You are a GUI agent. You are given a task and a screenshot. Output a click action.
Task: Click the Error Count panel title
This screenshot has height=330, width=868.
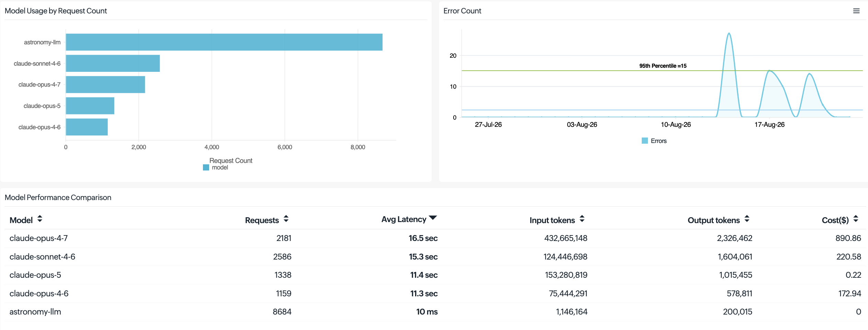click(462, 11)
